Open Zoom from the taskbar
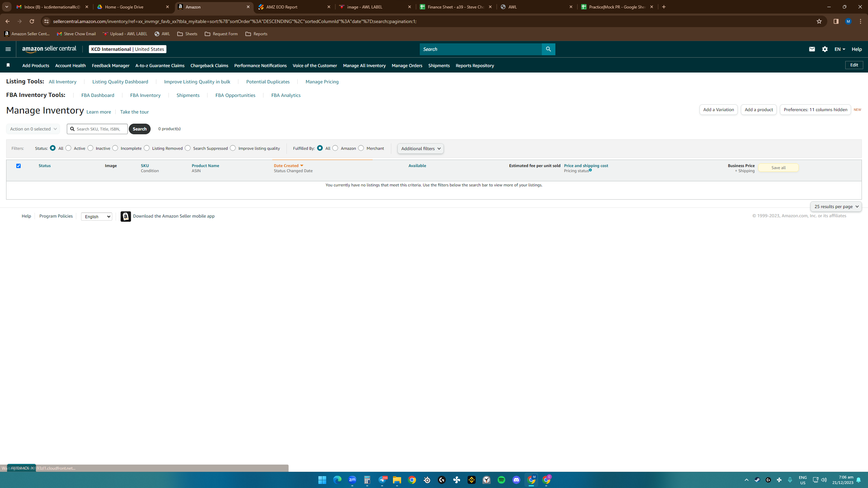This screenshot has height=488, width=868. 352,480
